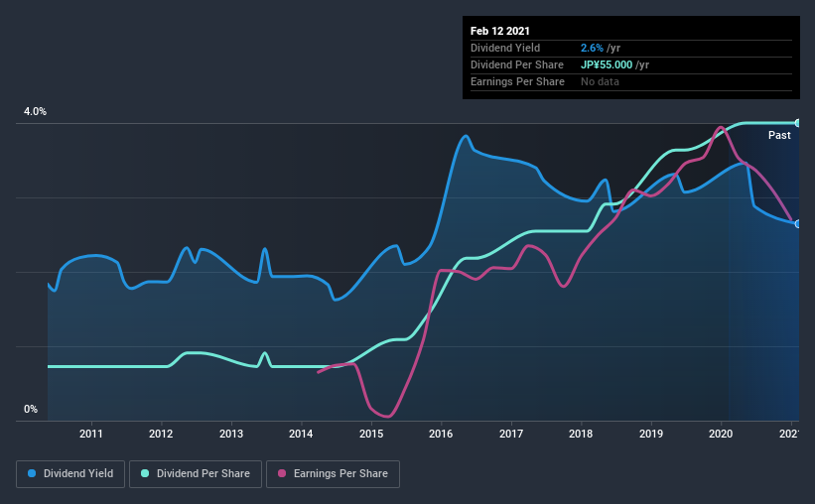Select the 2011 x-axis label

coord(91,434)
